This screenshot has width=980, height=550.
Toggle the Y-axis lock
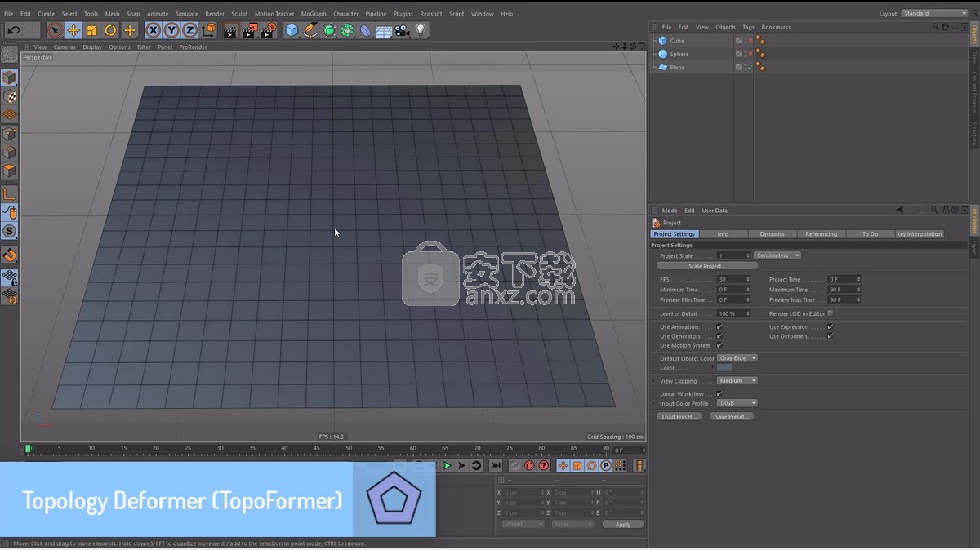pyautogui.click(x=171, y=30)
